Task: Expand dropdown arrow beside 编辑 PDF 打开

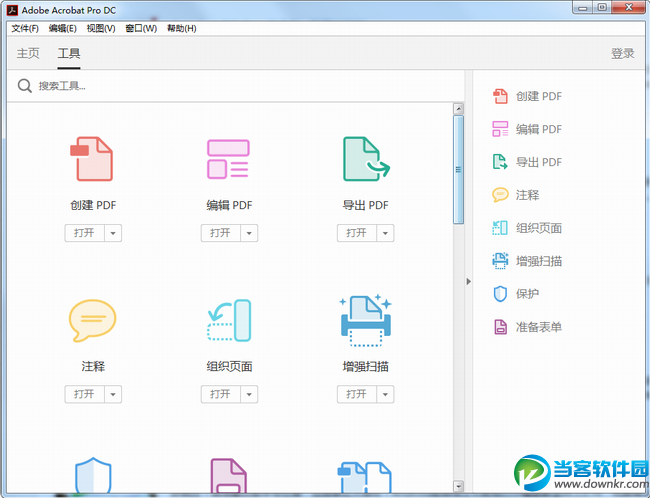Action: pyautogui.click(x=249, y=233)
